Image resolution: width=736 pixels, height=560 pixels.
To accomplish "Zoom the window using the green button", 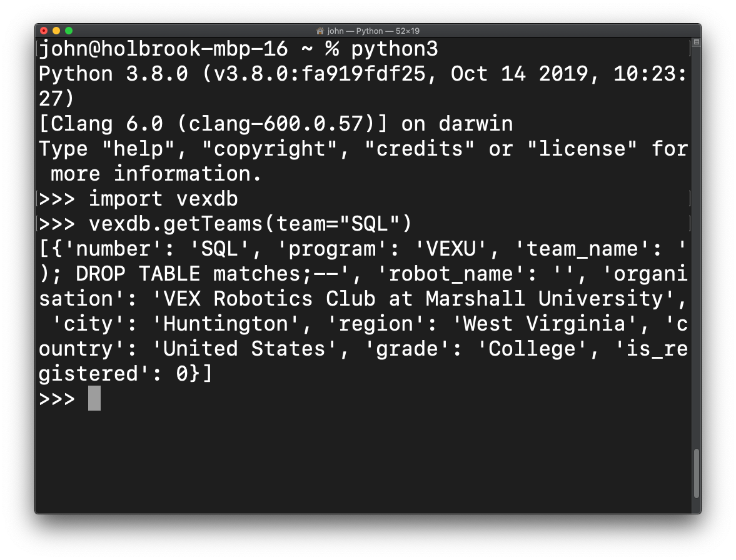I will click(x=69, y=31).
